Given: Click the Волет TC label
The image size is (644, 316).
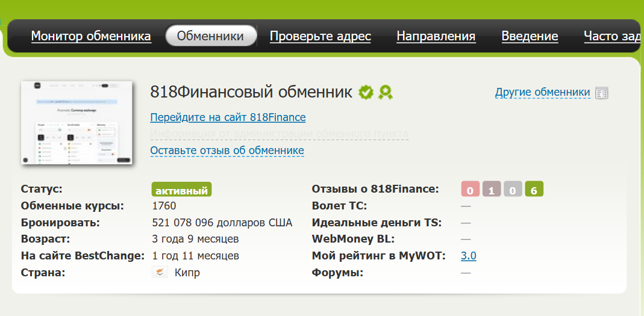Looking at the screenshot, I should coord(339,206).
